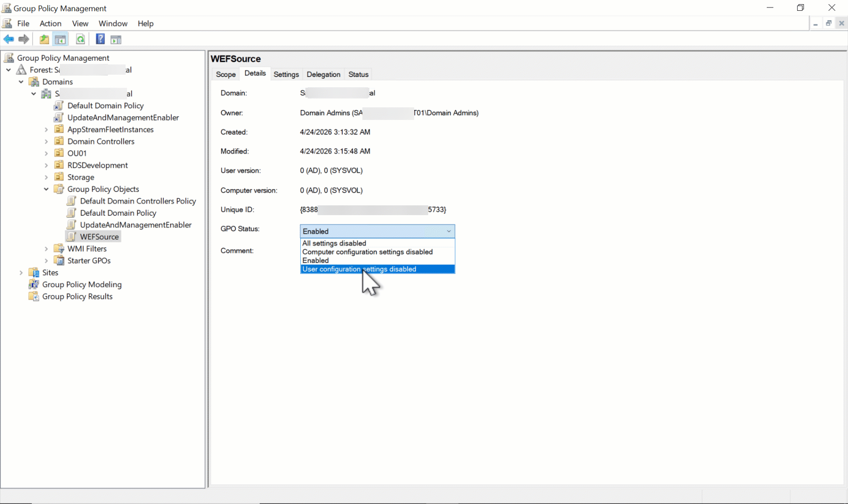Expand the WMI Filters node
This screenshot has width=848, height=504.
(x=46, y=249)
